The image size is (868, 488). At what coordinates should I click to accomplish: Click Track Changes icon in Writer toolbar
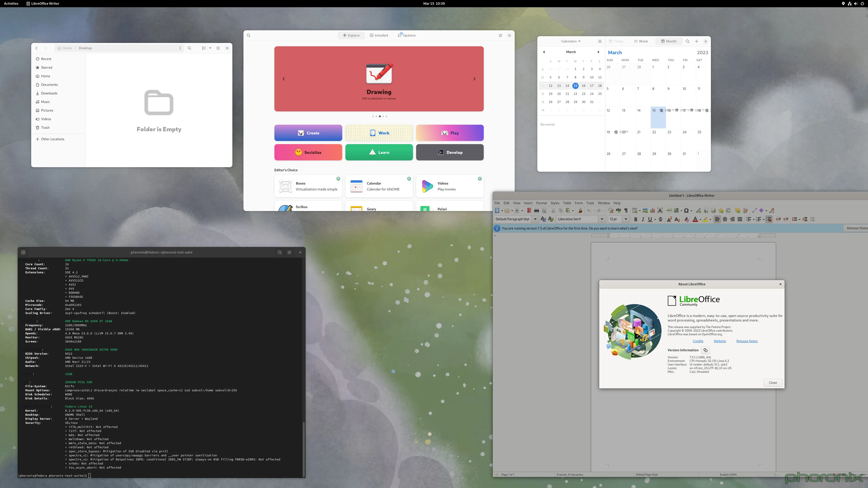pyautogui.click(x=745, y=211)
